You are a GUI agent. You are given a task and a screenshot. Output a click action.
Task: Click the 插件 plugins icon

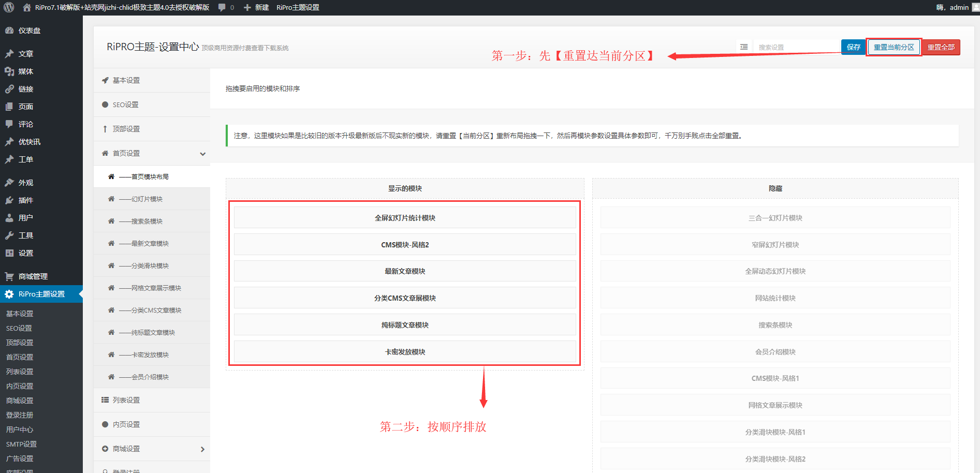tap(9, 200)
